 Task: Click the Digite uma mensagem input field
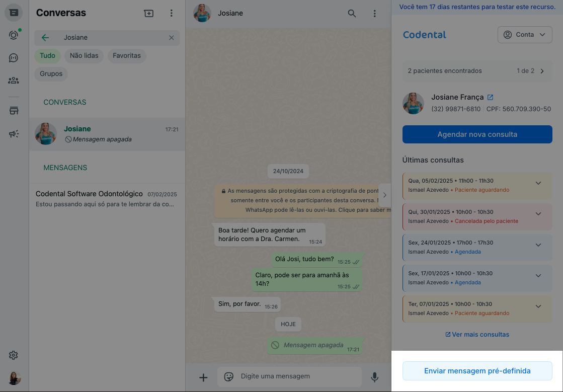(290, 376)
